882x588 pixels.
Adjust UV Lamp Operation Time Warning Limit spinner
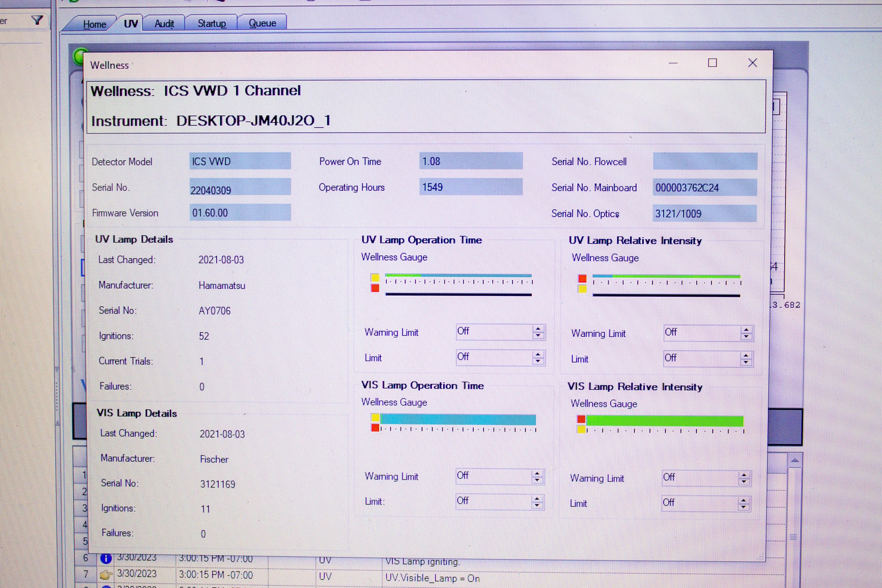pos(538,332)
